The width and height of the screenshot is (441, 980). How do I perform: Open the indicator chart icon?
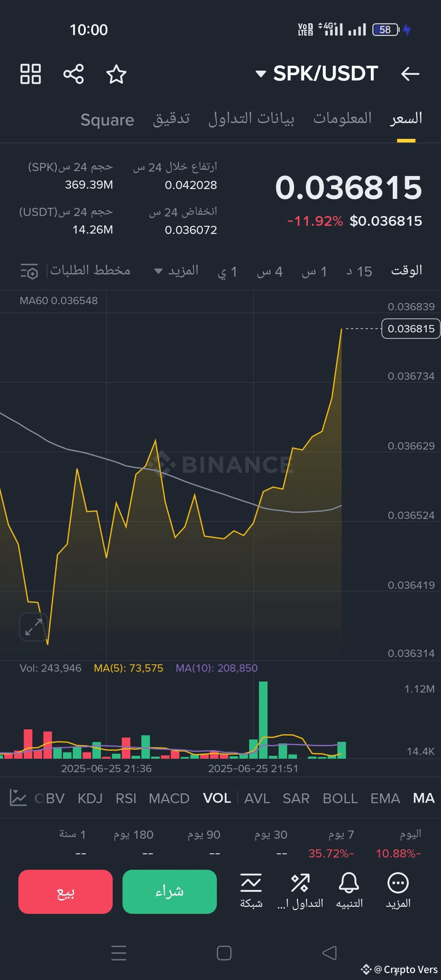18,798
